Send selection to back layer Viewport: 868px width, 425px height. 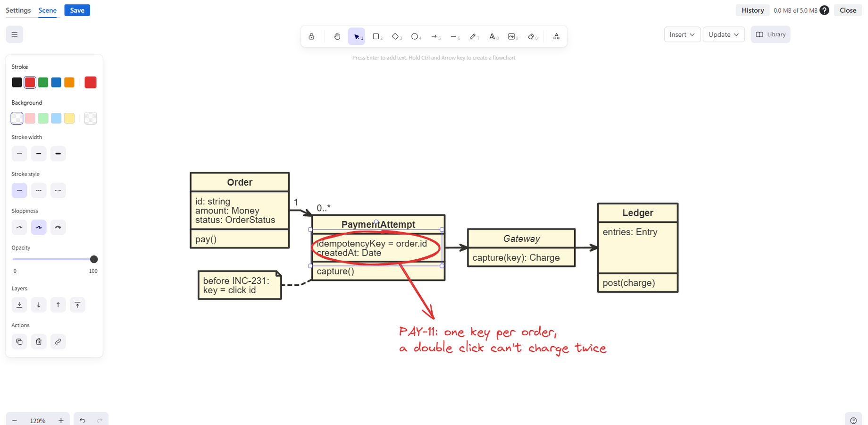tap(19, 305)
